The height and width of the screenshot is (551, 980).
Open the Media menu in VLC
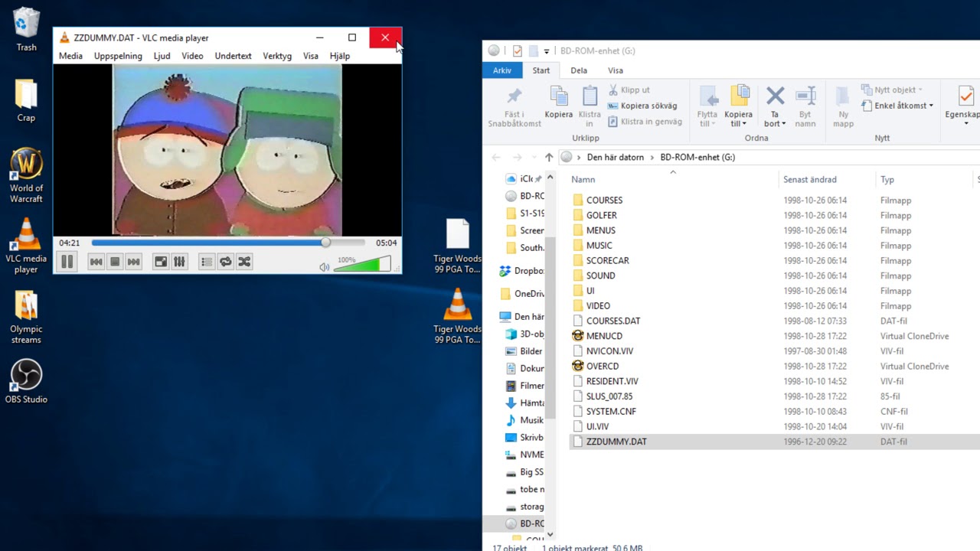coord(70,56)
